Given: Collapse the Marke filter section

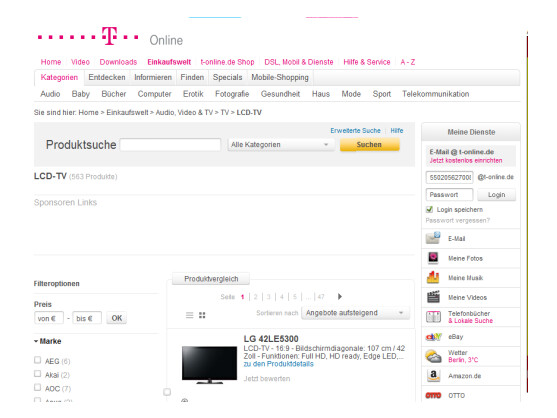Looking at the screenshot, I should click(x=48, y=341).
